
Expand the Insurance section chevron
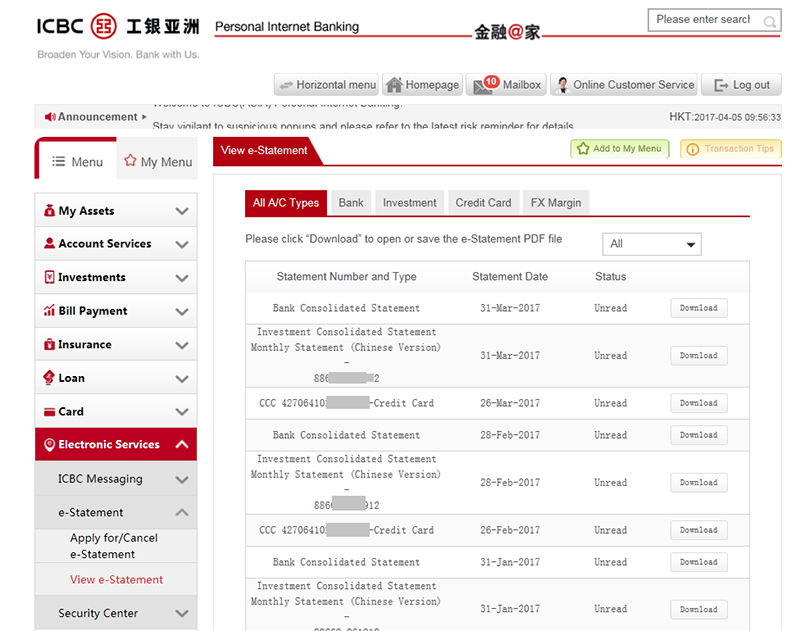click(182, 345)
